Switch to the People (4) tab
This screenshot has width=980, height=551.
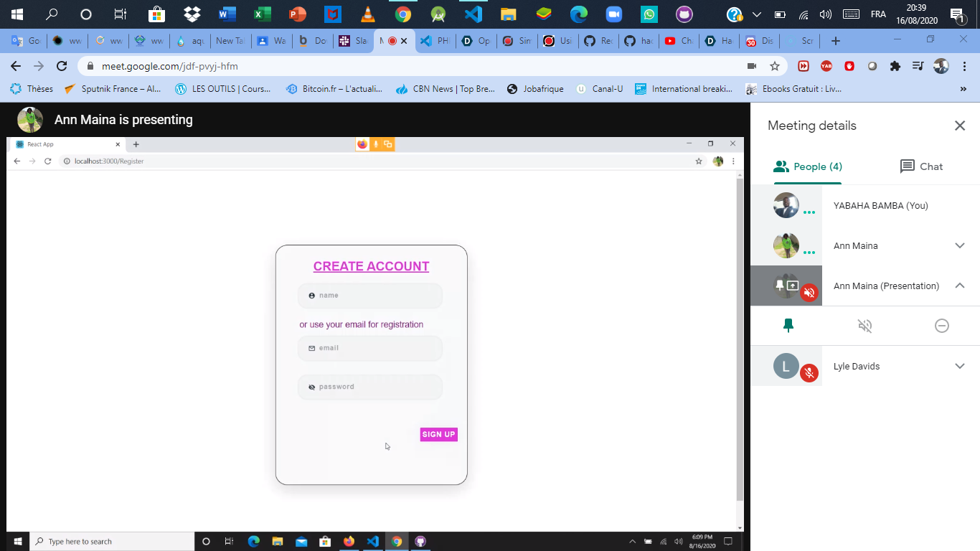coord(808,166)
